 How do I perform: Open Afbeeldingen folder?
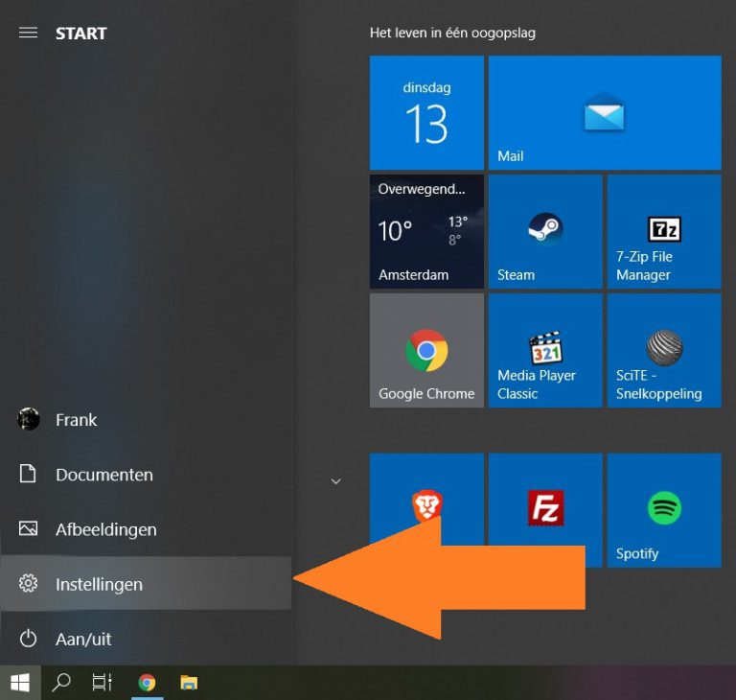pyautogui.click(x=146, y=529)
